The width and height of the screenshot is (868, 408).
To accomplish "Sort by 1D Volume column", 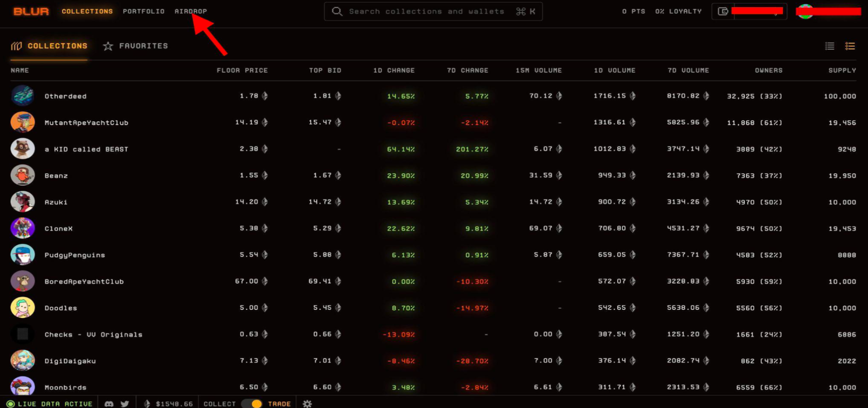I will coord(615,70).
